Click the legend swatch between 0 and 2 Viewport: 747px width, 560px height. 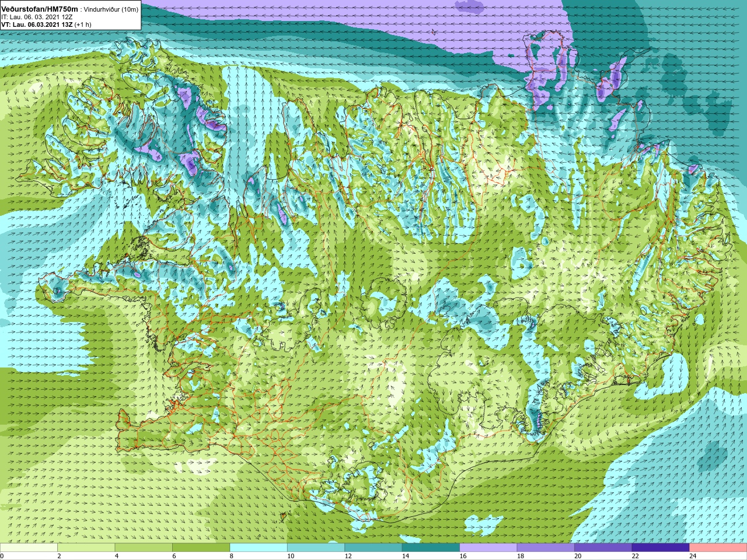pyautogui.click(x=29, y=548)
